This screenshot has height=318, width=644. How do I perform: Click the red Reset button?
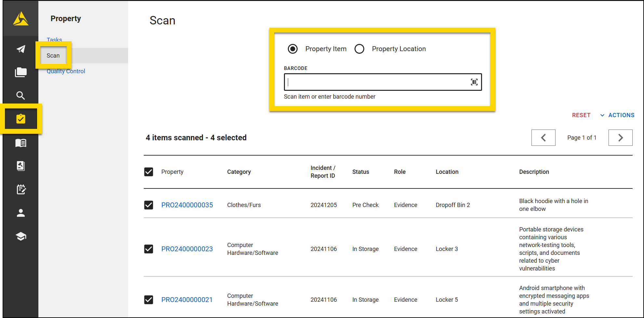click(x=581, y=115)
